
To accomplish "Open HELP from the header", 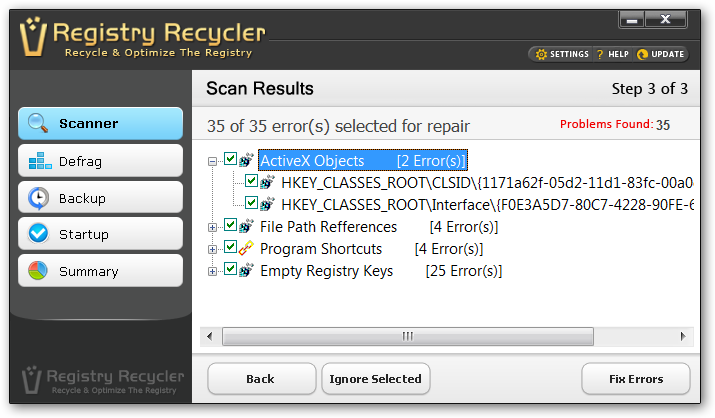I will (613, 54).
